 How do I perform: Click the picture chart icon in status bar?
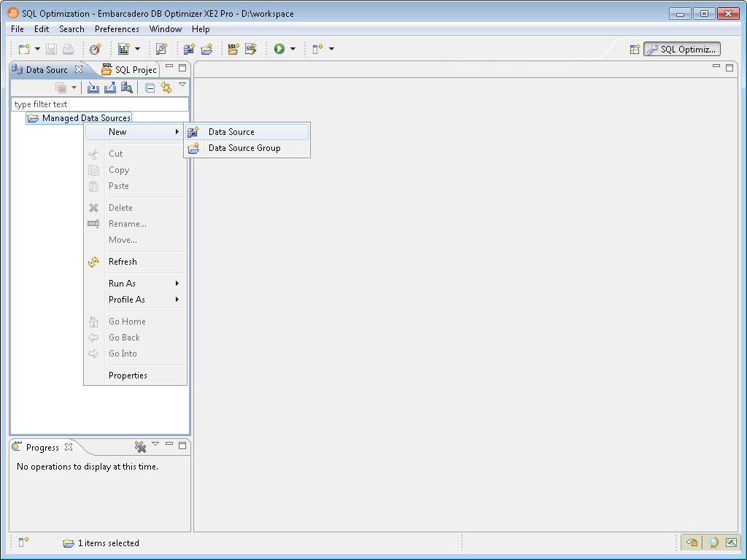tap(731, 542)
